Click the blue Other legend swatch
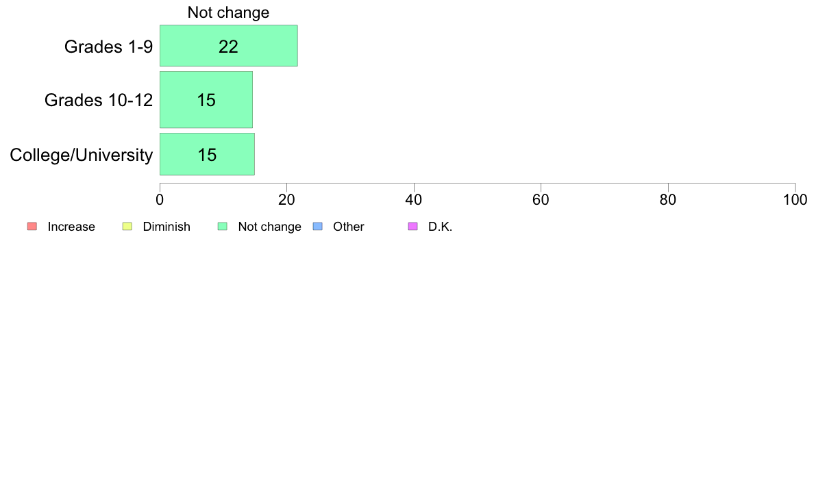The image size is (814, 504). tap(318, 226)
